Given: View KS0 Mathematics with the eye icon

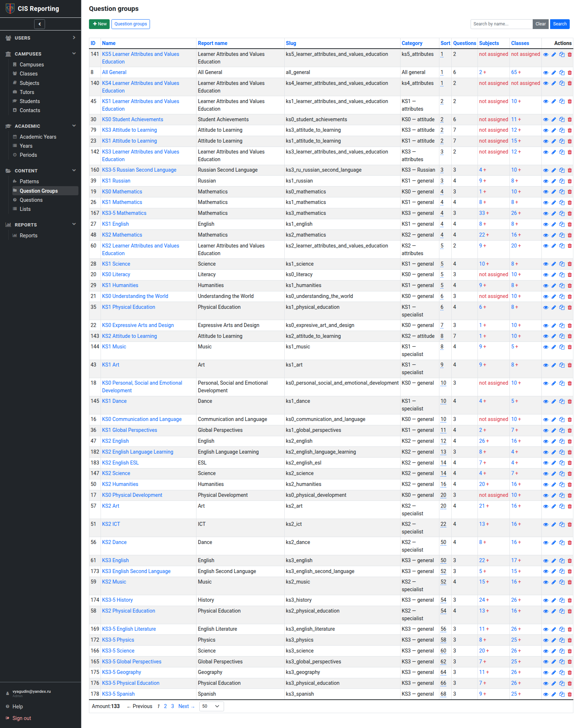Looking at the screenshot, I should (546, 192).
